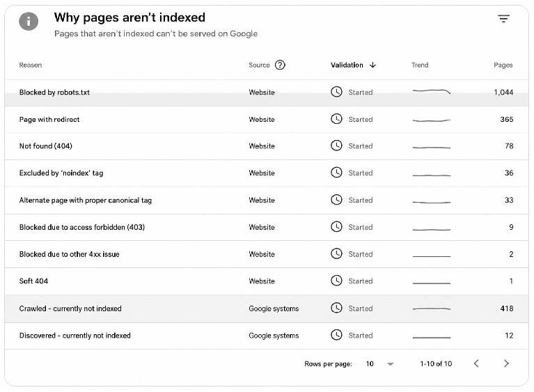The image size is (534, 392).
Task: Click clock icon in access forbidden (403) row
Action: click(x=336, y=226)
